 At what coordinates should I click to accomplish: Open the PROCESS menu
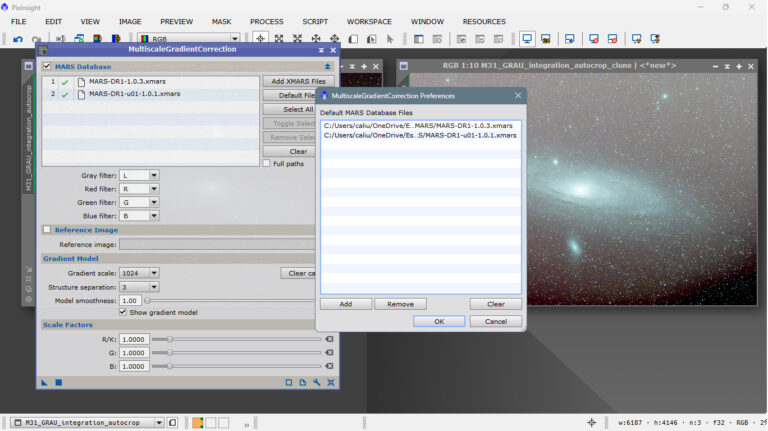[266, 22]
